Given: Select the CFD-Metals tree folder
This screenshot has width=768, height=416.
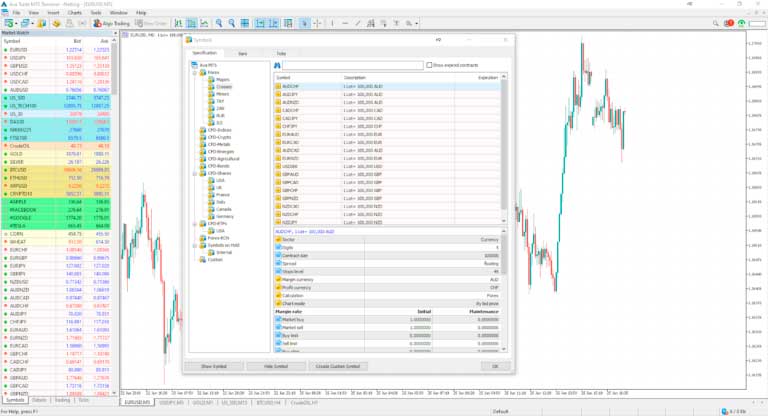Looking at the screenshot, I should click(219, 145).
